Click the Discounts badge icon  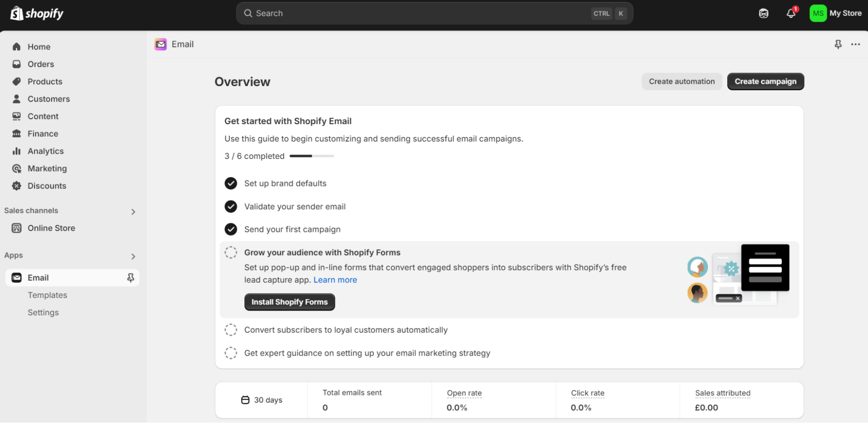click(17, 185)
